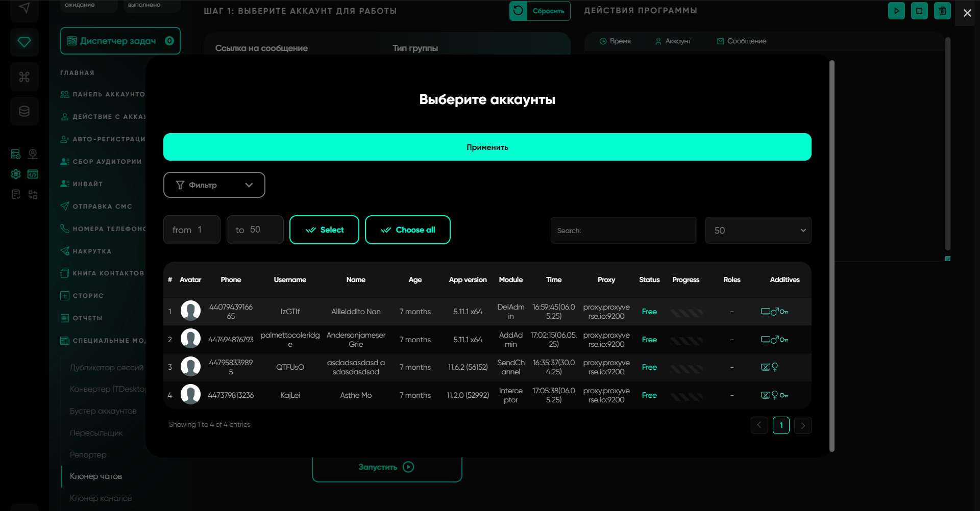Click the Search input field
Image resolution: width=980 pixels, height=511 pixels.
[623, 231]
